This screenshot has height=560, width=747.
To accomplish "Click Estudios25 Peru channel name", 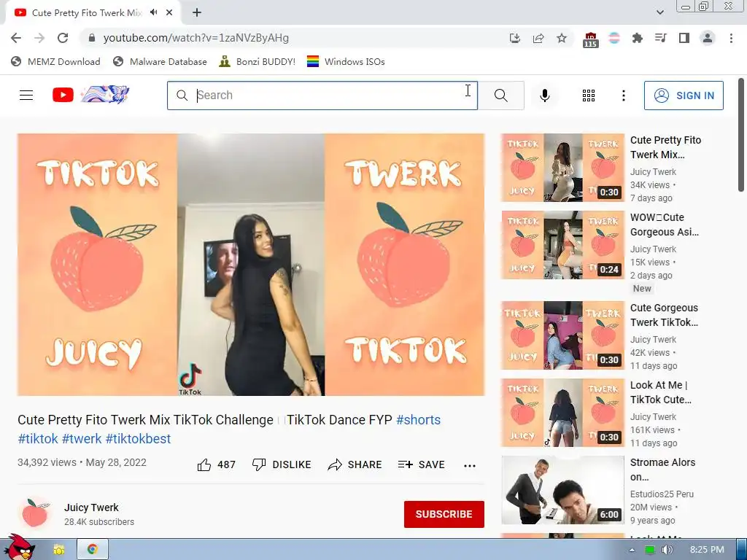I will click(662, 494).
